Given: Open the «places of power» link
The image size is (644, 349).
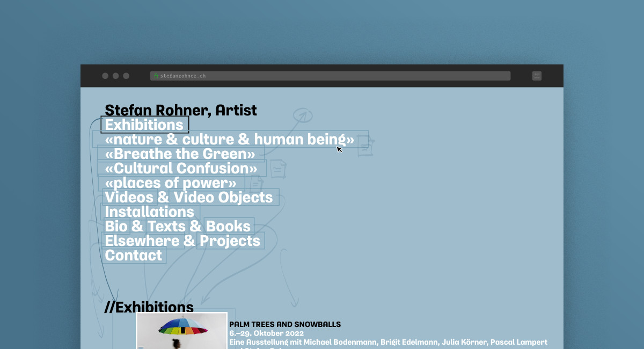Looking at the screenshot, I should (170, 183).
